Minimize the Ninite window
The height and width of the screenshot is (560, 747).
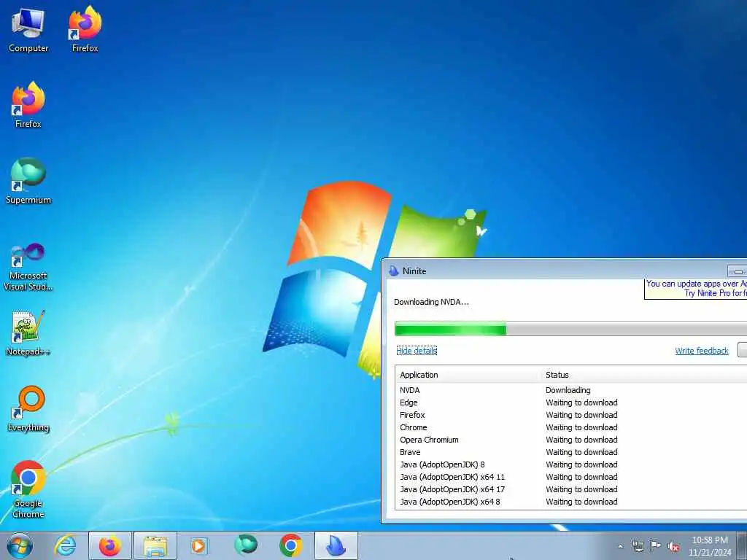point(738,271)
